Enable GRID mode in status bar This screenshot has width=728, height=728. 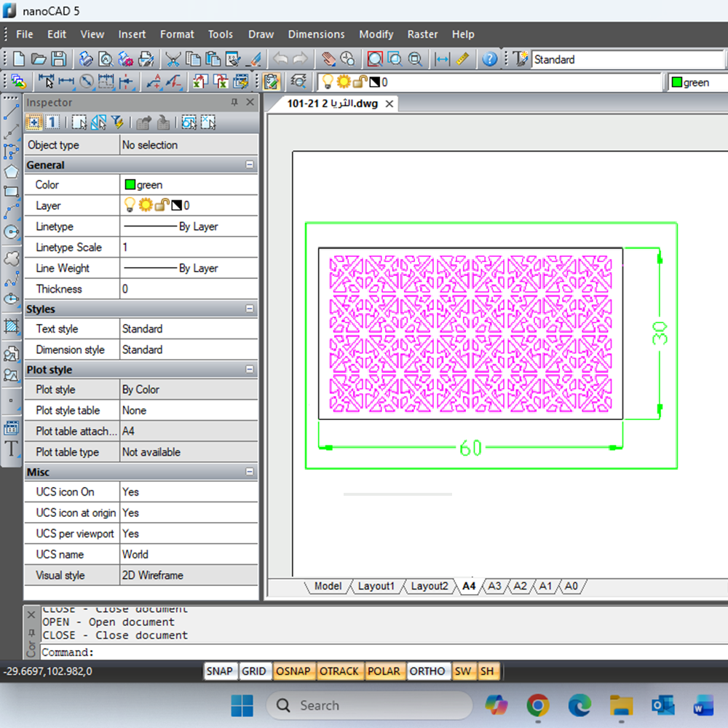pyautogui.click(x=253, y=671)
